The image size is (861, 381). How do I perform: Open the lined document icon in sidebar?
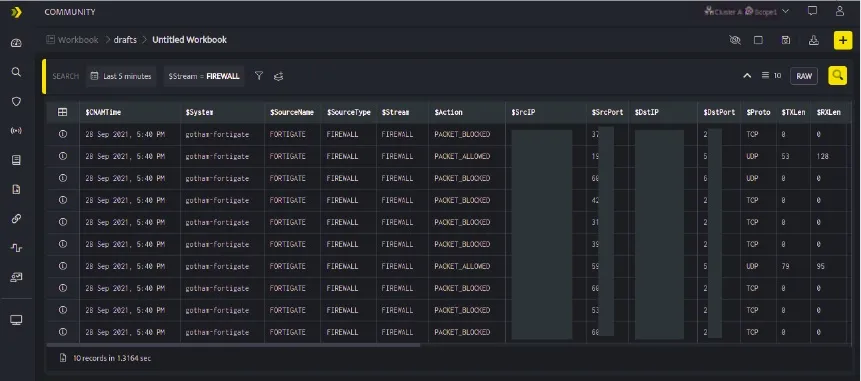[x=16, y=160]
